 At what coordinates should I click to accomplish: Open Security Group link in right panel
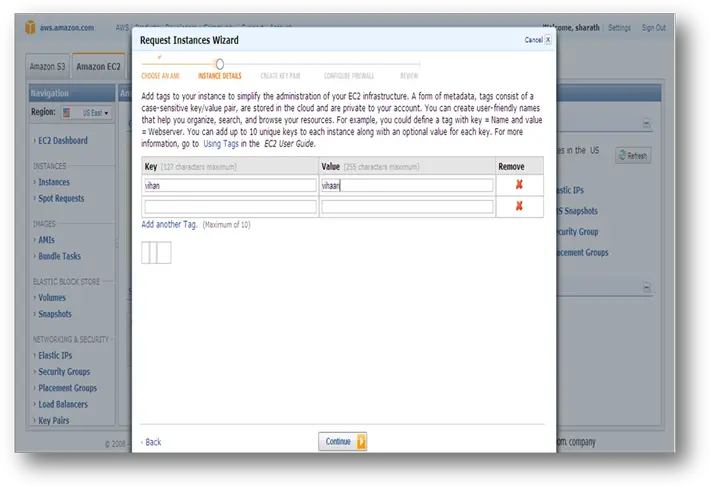577,231
